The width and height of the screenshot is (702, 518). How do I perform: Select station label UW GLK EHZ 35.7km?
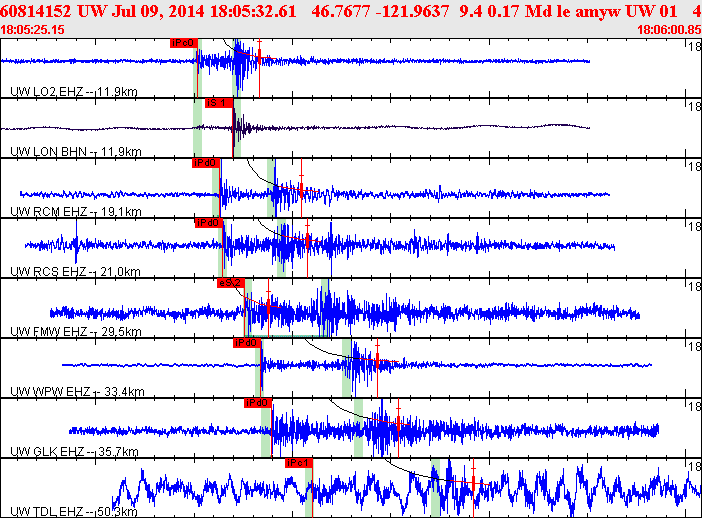point(74,451)
